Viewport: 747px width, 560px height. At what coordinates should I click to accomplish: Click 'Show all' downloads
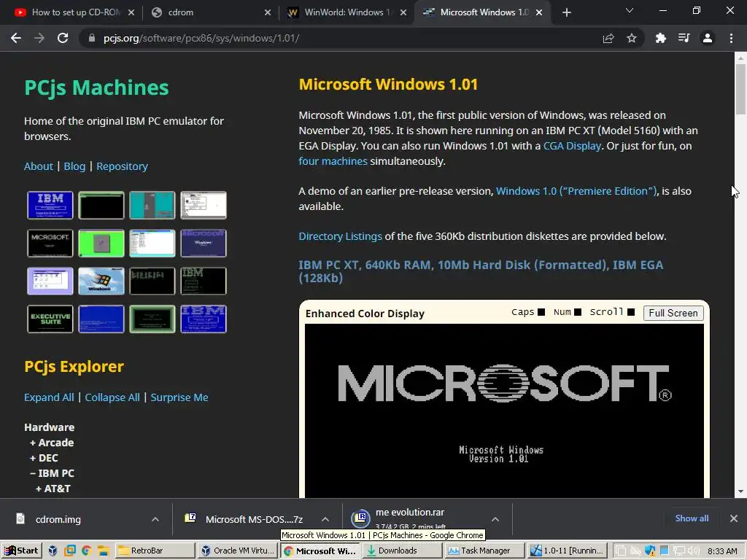pyautogui.click(x=692, y=518)
